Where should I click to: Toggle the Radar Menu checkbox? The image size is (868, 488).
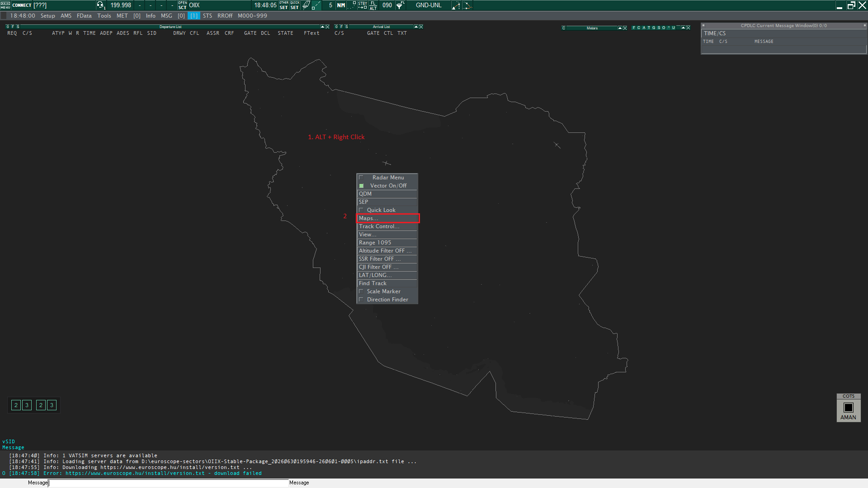coord(361,178)
